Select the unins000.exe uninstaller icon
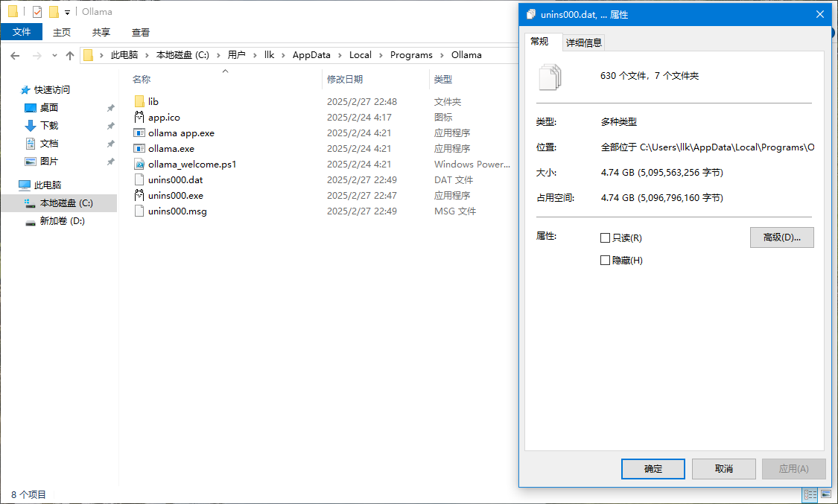This screenshot has width=838, height=504. (x=139, y=195)
